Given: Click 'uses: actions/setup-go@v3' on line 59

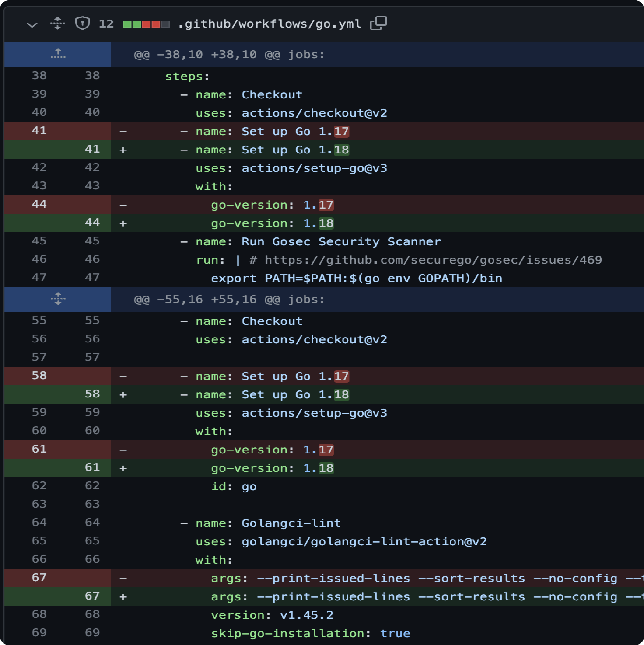Looking at the screenshot, I should coord(291,413).
